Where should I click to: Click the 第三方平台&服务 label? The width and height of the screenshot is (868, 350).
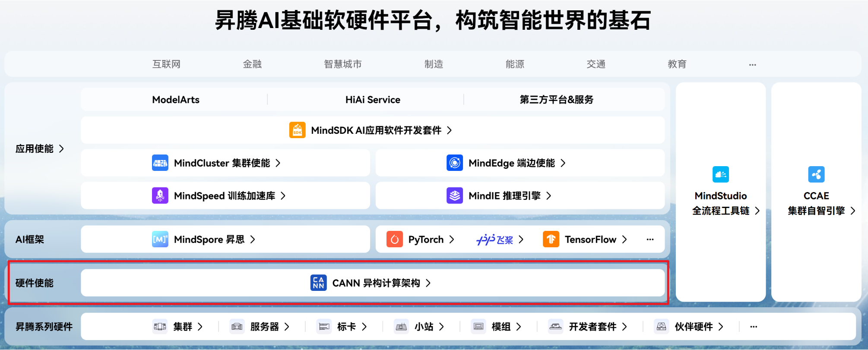[x=557, y=100]
